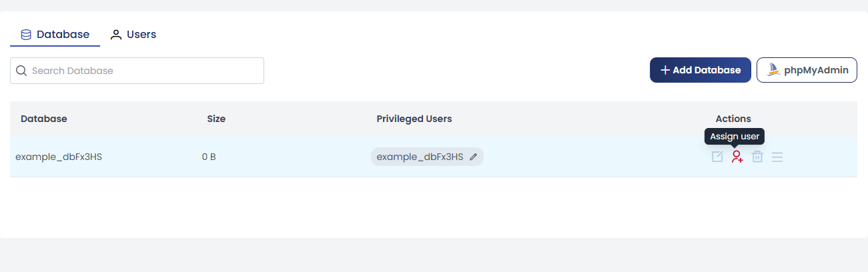Click the person icon on the Users tab
Image resolution: width=868 pixels, height=272 pixels.
(x=116, y=35)
